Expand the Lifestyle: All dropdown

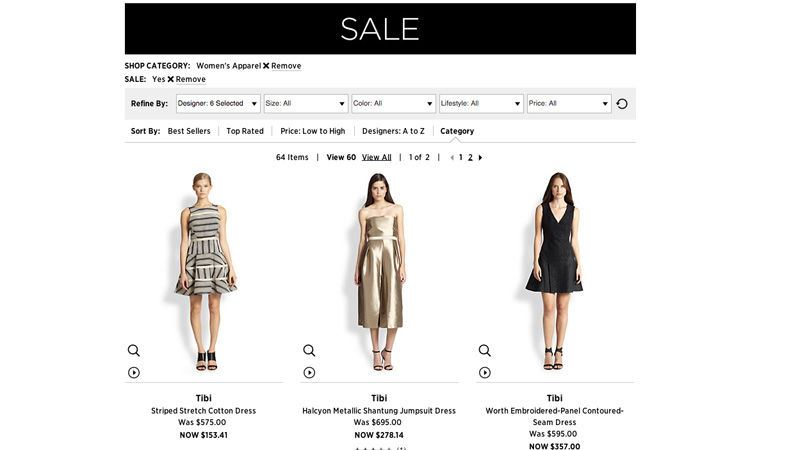pos(481,104)
